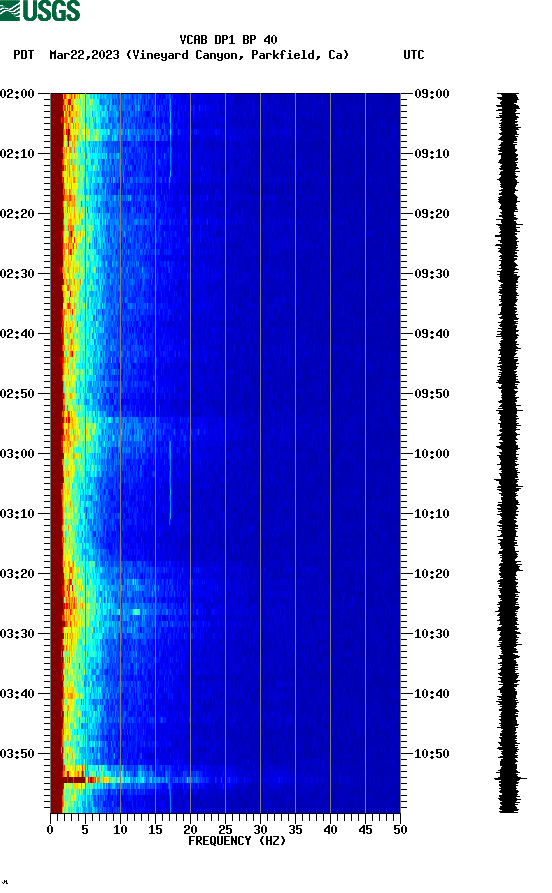
Task: Click the PDT time label 03:50
Action: tap(17, 753)
